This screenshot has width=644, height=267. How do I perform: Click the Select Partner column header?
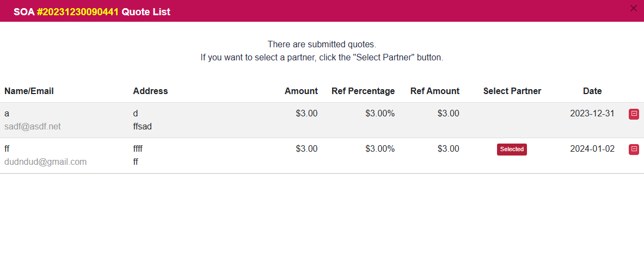512,91
